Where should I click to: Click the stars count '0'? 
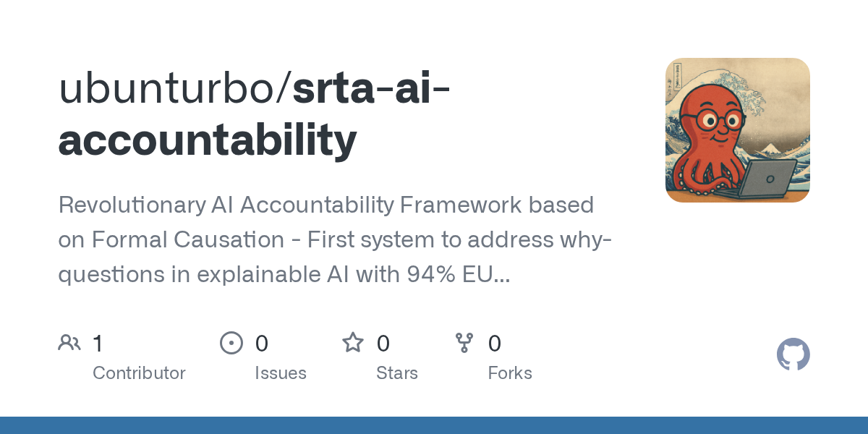[x=383, y=343]
